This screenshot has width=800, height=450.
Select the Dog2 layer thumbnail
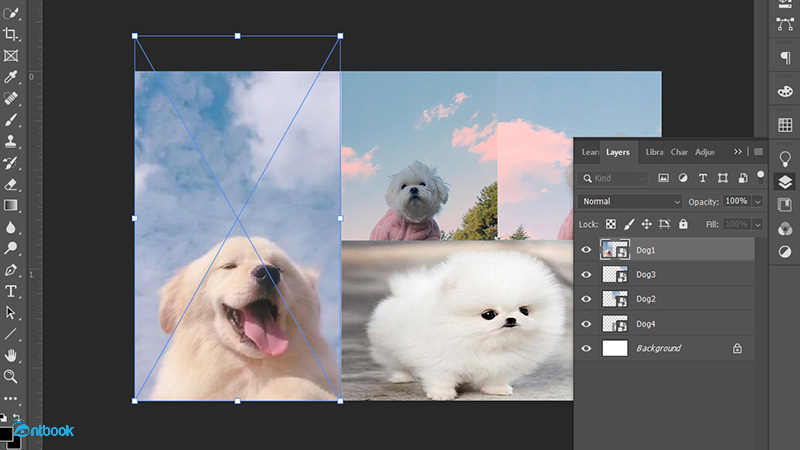pyautogui.click(x=615, y=299)
